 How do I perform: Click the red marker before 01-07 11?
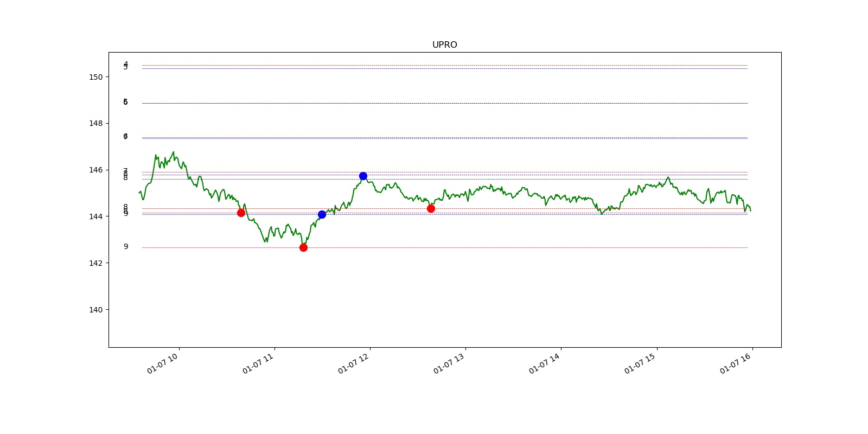click(x=241, y=213)
